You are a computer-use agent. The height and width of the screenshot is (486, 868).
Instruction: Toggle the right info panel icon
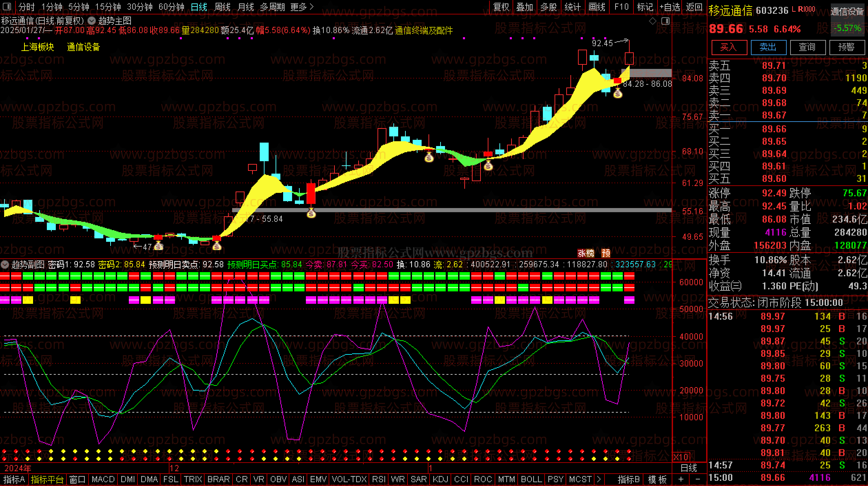click(665, 21)
